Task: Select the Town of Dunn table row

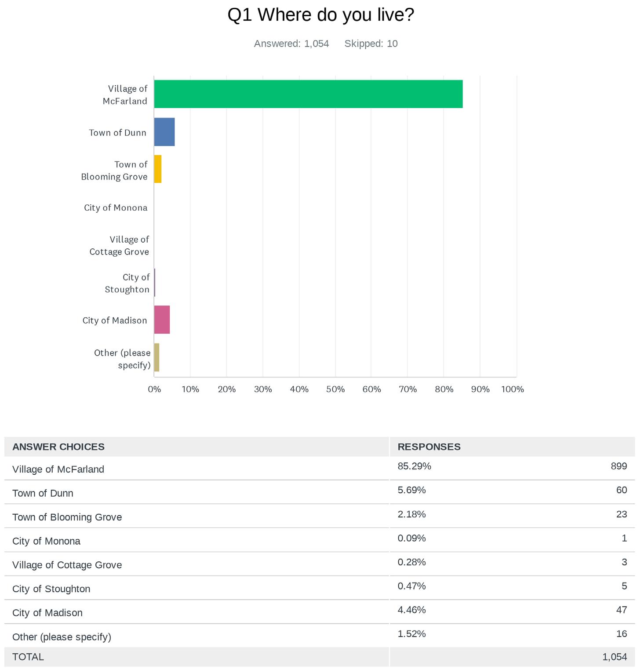Action: (320, 492)
